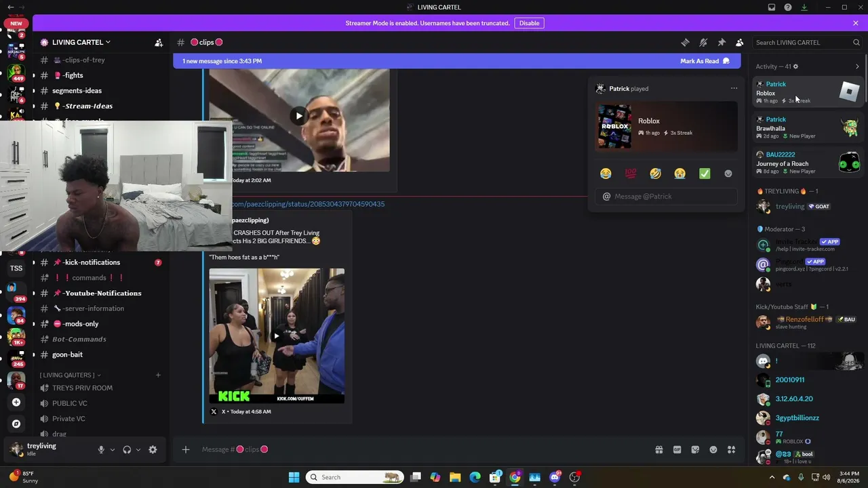Open the invite people icon beside LIVING CARTEL
Image resolution: width=868 pixels, height=488 pixels.
159,43
